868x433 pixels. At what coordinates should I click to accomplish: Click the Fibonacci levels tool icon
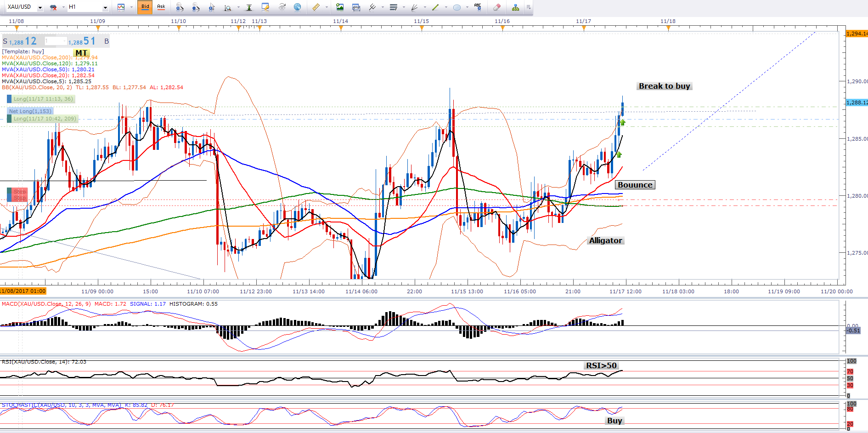(x=393, y=7)
